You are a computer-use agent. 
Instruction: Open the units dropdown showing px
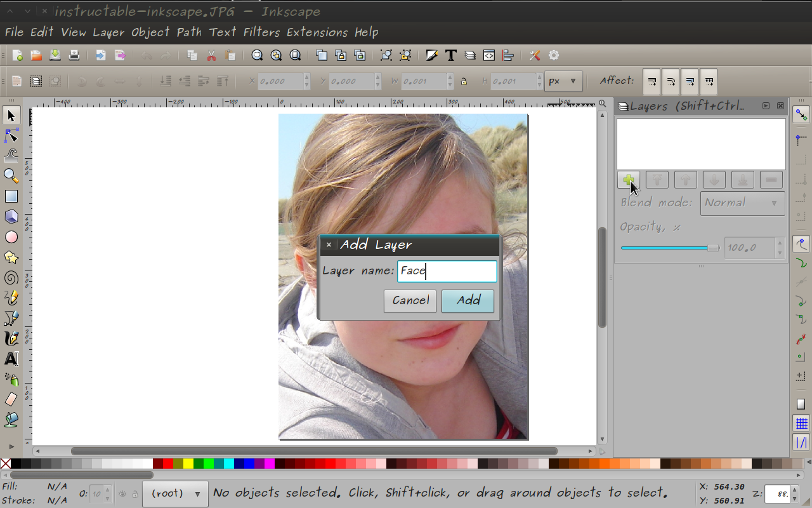563,81
